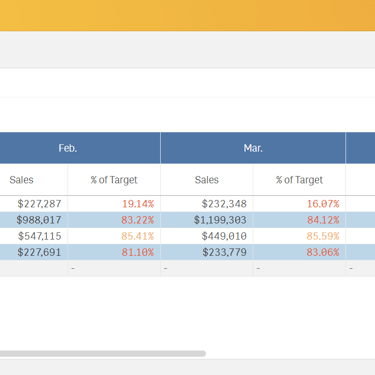Select the 83.06% target cell
375x375 pixels.
coord(299,252)
